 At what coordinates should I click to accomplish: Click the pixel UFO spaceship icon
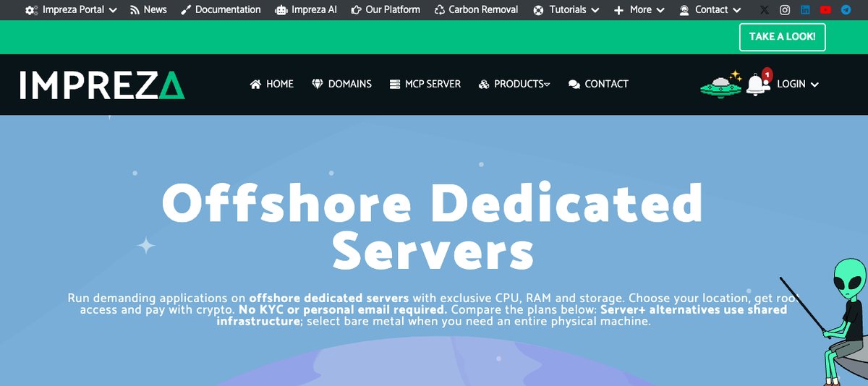click(721, 84)
